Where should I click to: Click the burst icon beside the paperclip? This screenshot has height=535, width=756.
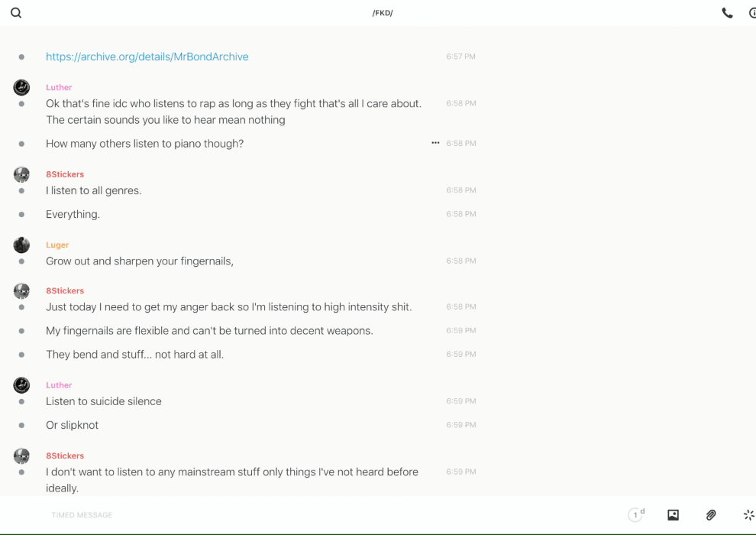[748, 515]
